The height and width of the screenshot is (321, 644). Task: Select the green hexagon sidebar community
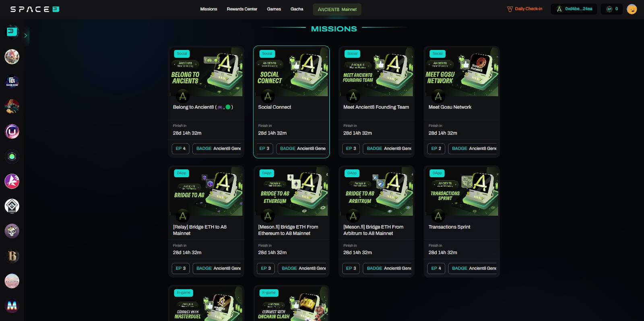coord(12,156)
